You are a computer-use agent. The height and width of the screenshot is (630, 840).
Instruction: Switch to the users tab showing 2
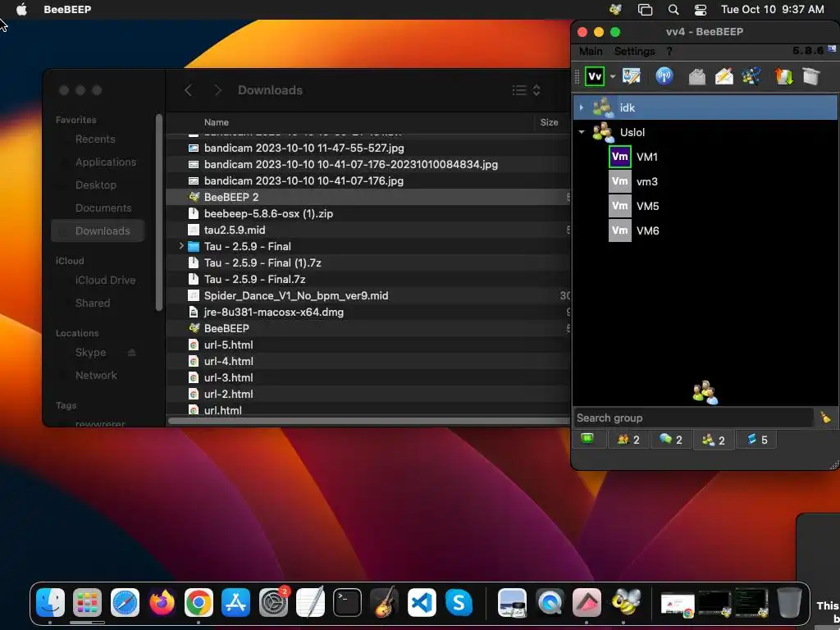click(x=628, y=440)
